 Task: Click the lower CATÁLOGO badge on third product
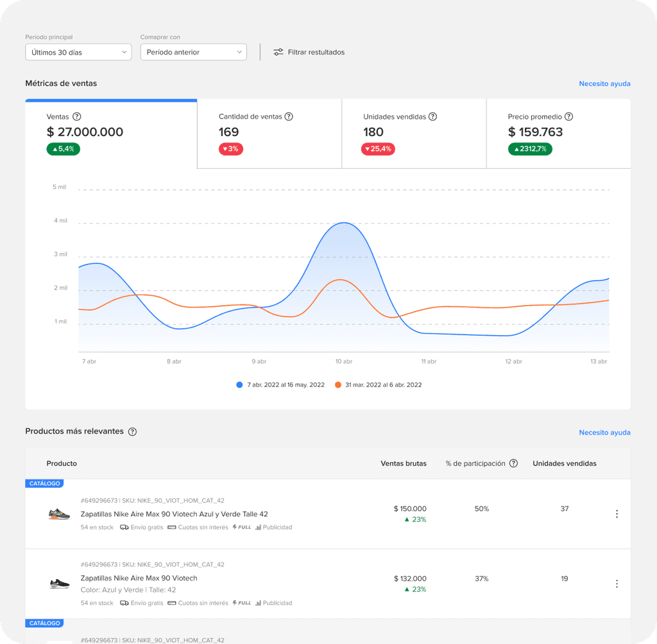point(44,623)
